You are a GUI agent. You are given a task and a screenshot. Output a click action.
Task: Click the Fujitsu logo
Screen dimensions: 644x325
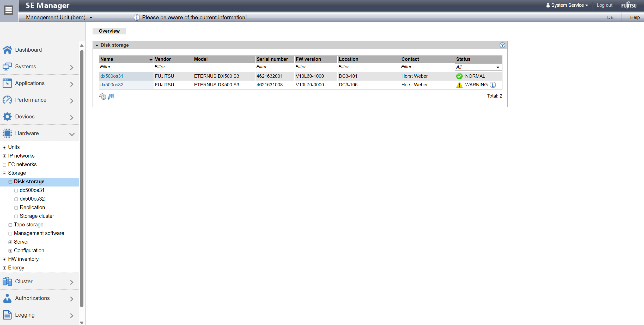point(629,5)
